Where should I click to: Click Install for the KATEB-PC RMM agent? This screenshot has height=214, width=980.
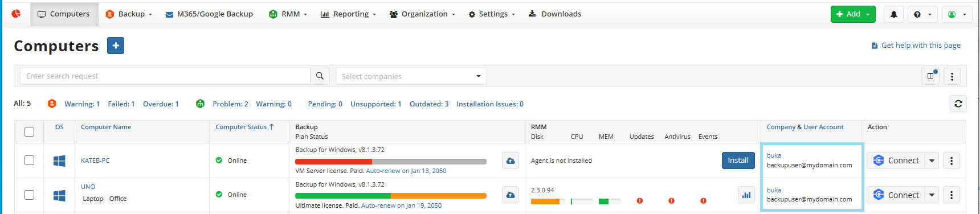pos(738,160)
